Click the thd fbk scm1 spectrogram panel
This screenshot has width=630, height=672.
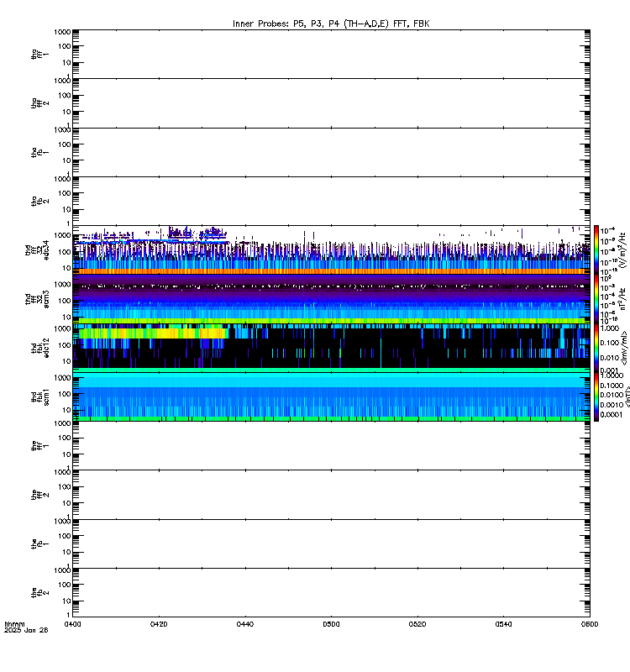pyautogui.click(x=331, y=396)
